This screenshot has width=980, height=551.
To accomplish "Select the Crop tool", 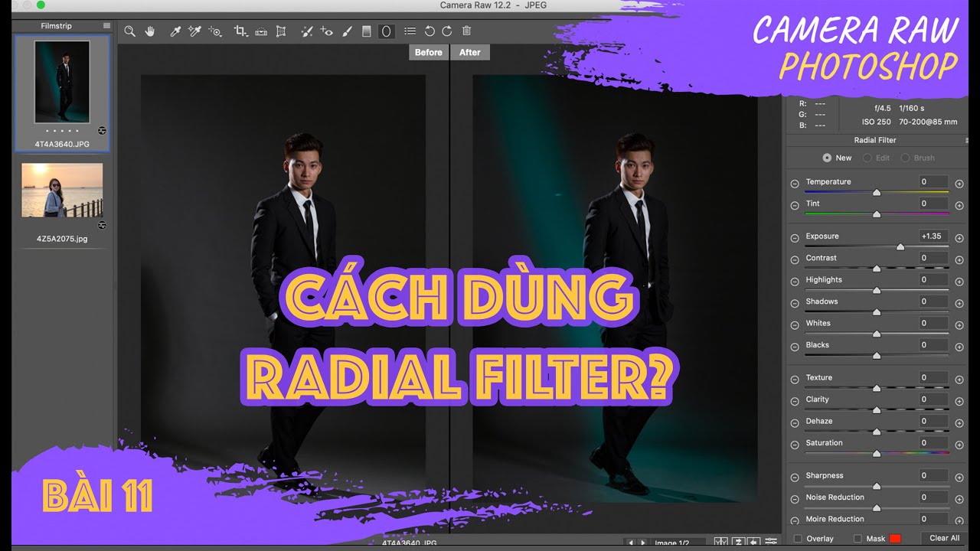I will [241, 31].
